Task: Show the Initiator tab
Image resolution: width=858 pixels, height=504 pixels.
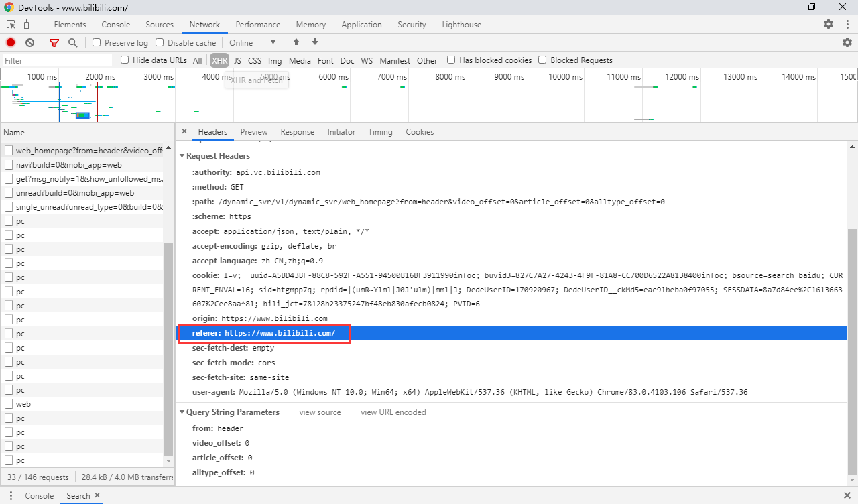Action: click(x=341, y=132)
